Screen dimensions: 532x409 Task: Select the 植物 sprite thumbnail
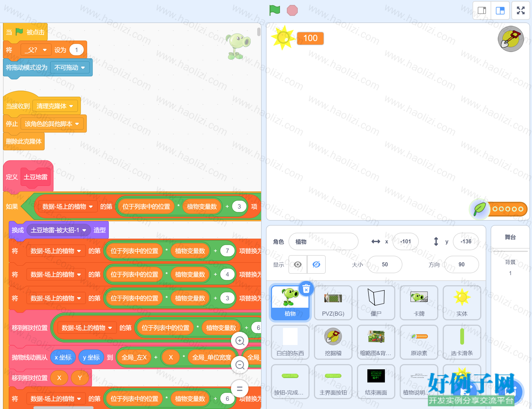coord(290,303)
